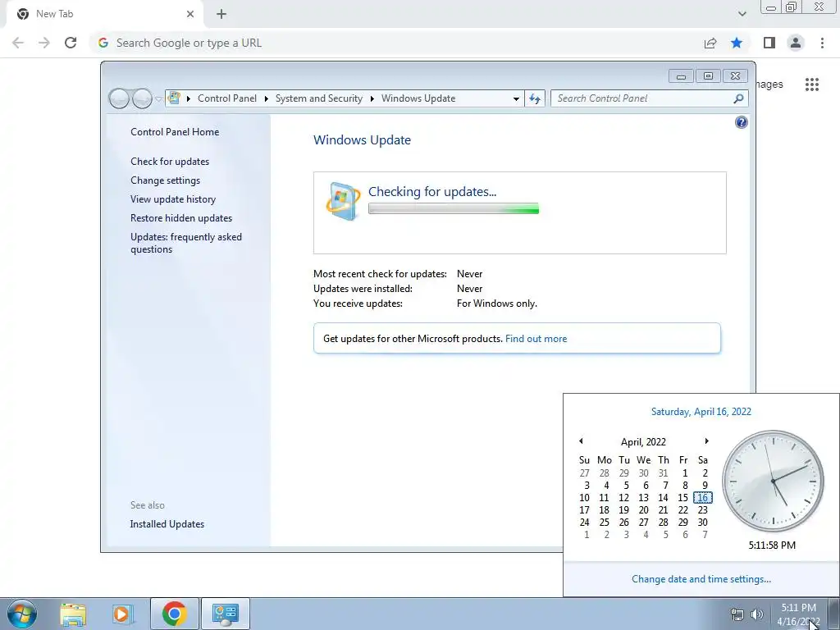Select the System and Security breadcrumb
Screen dimensions: 840x630
click(319, 98)
